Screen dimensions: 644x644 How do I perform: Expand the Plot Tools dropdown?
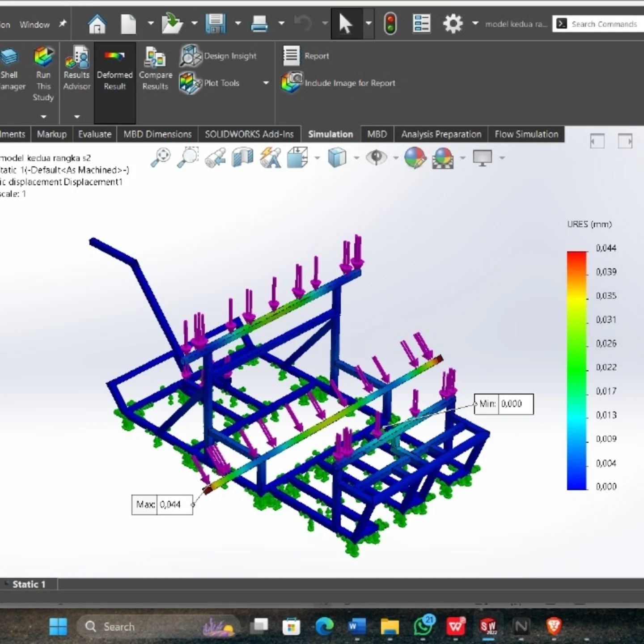point(266,83)
